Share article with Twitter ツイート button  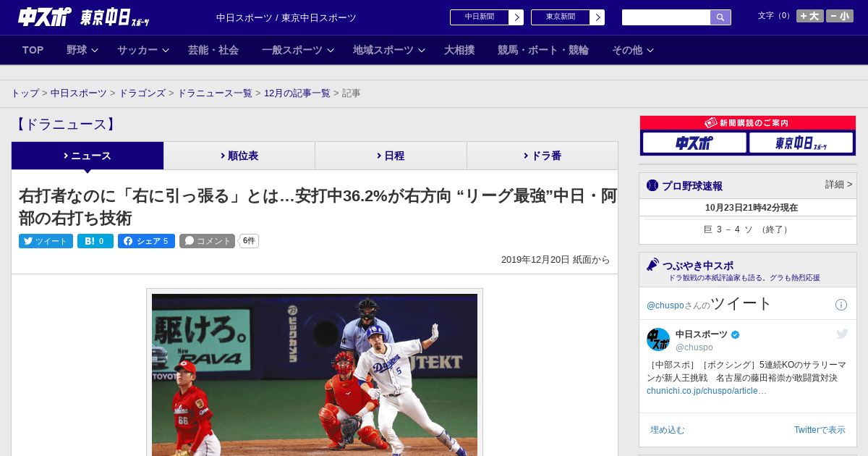46,241
